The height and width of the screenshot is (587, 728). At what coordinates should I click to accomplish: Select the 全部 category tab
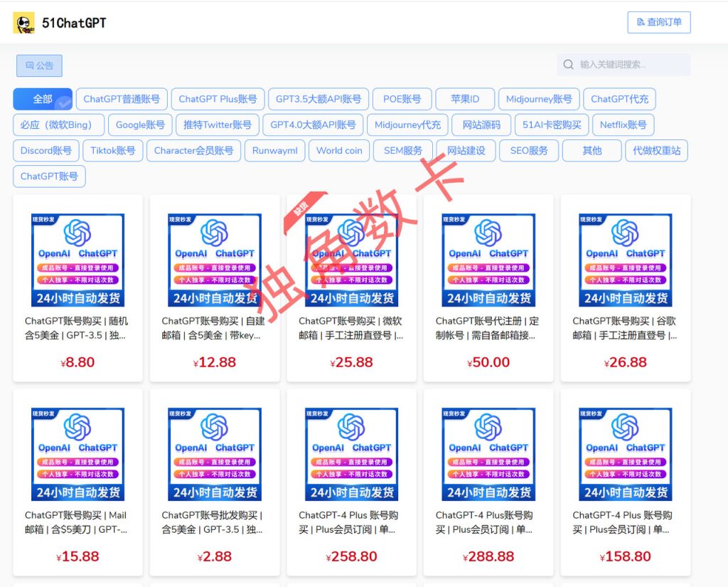pos(43,99)
